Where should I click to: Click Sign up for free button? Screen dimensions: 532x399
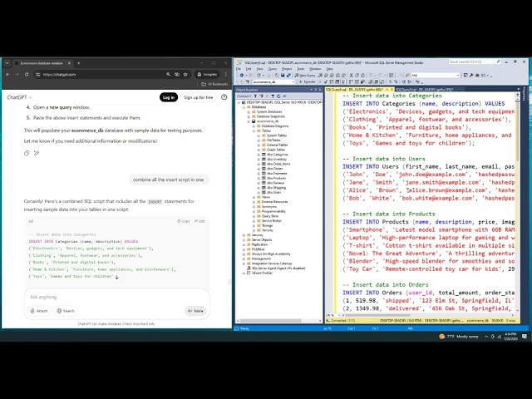[x=199, y=97]
